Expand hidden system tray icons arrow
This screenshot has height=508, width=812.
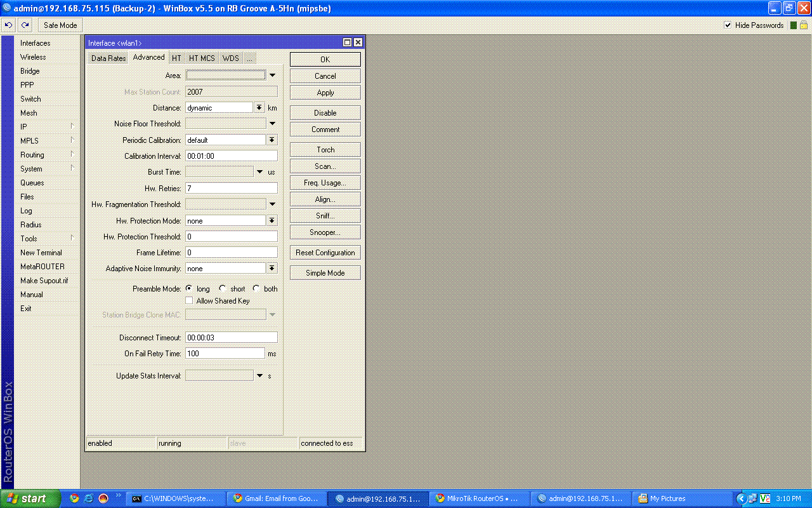pyautogui.click(x=741, y=498)
